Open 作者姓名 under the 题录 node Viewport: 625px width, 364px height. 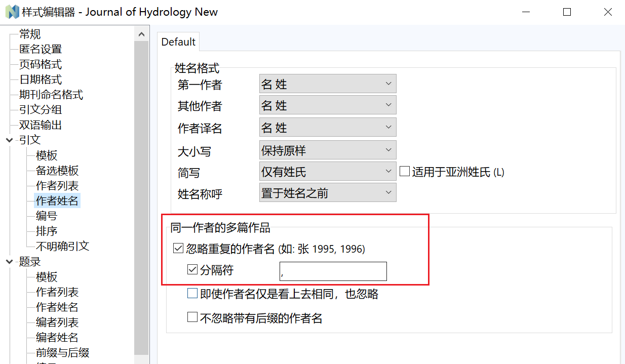[x=57, y=307]
